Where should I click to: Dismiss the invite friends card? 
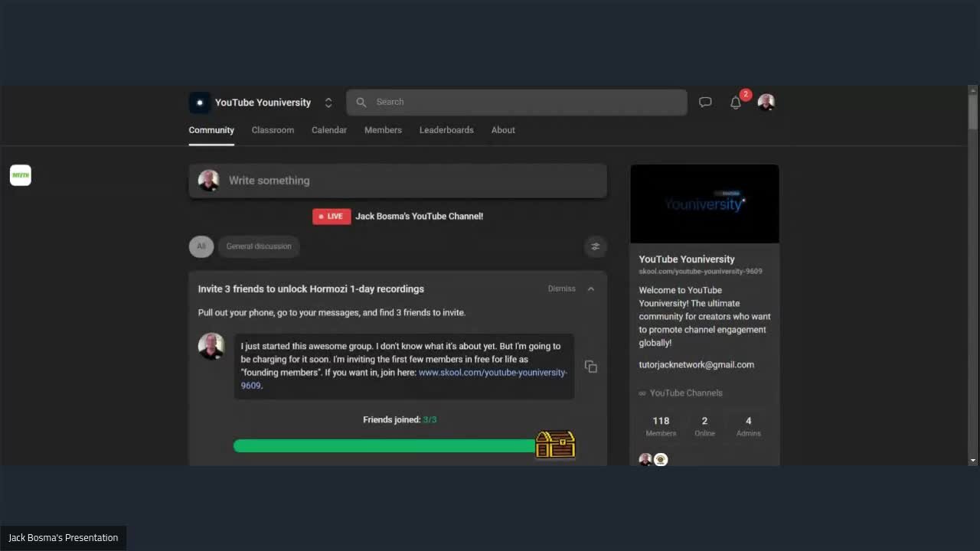561,289
